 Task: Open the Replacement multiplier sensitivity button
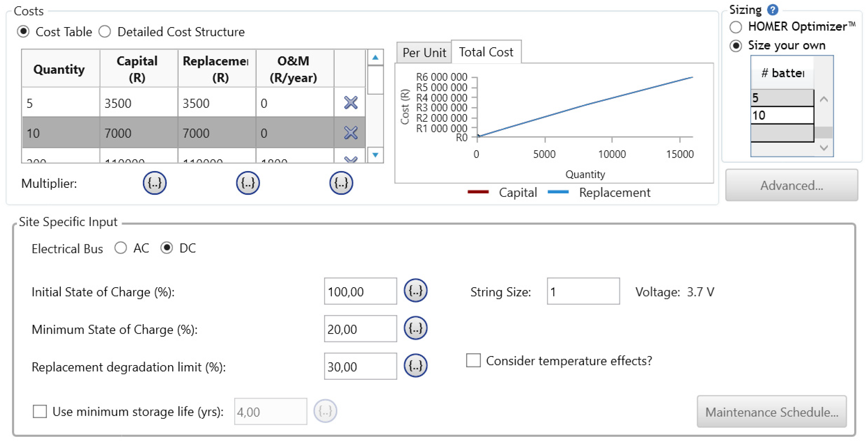click(248, 183)
